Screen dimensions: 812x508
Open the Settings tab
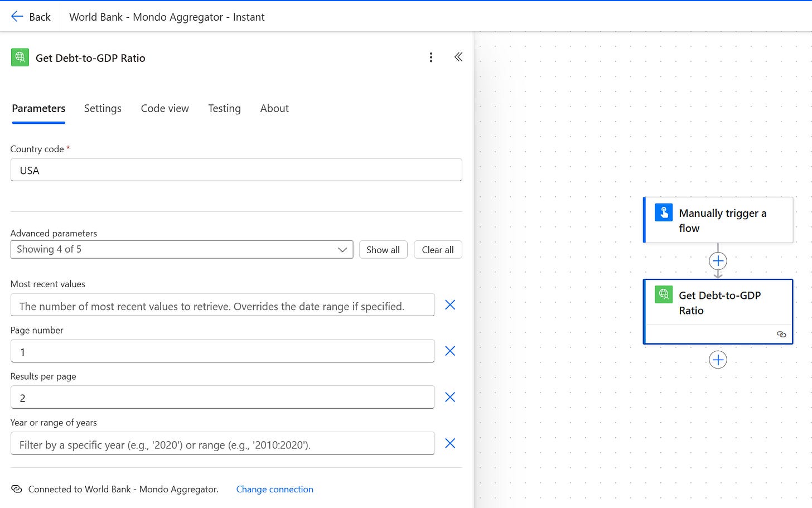[103, 109]
